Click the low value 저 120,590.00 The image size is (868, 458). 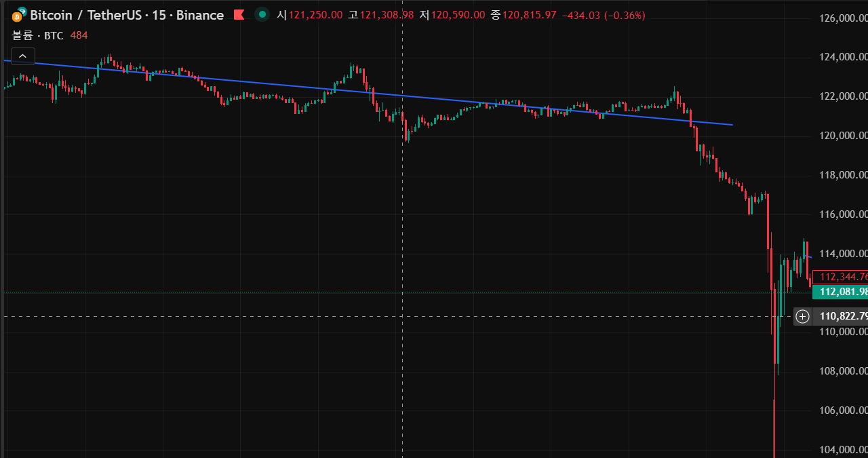452,15
